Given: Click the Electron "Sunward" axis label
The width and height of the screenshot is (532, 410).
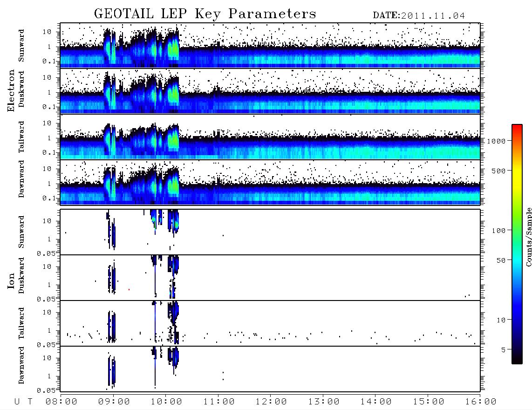Looking at the screenshot, I should coord(21,46).
